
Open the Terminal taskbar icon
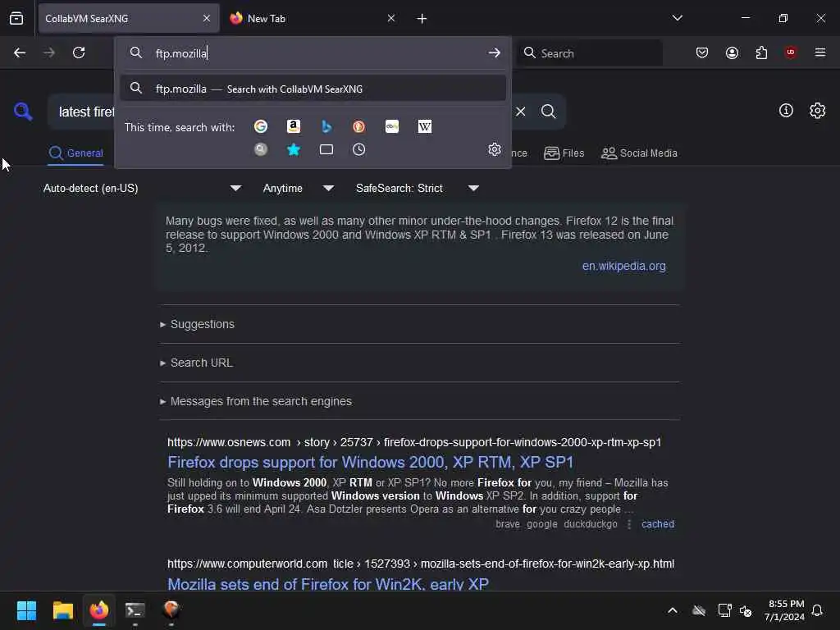[135, 610]
